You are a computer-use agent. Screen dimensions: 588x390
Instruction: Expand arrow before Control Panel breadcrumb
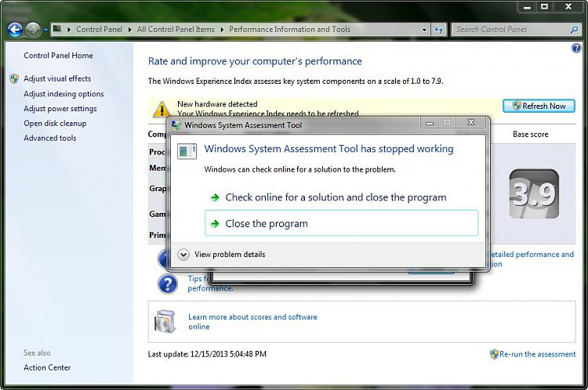pyautogui.click(x=69, y=30)
